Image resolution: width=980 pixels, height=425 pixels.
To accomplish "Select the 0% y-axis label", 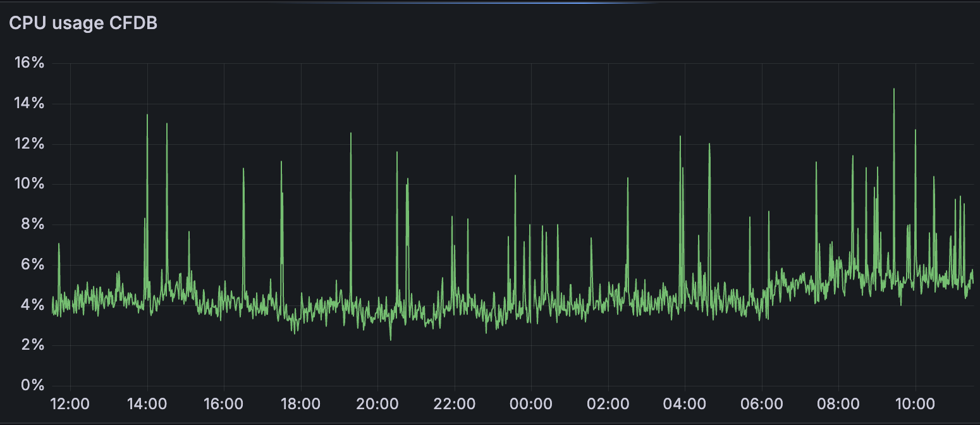I will (32, 385).
